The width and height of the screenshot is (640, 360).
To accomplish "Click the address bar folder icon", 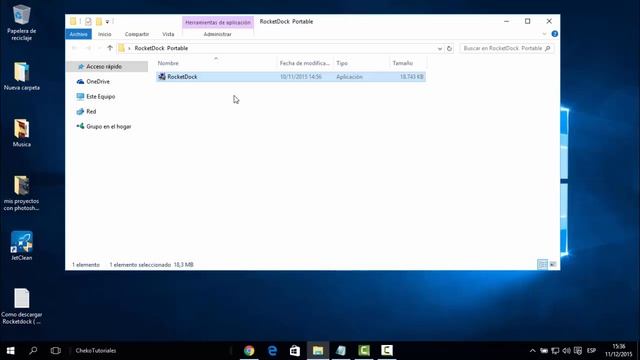I will 121,48.
